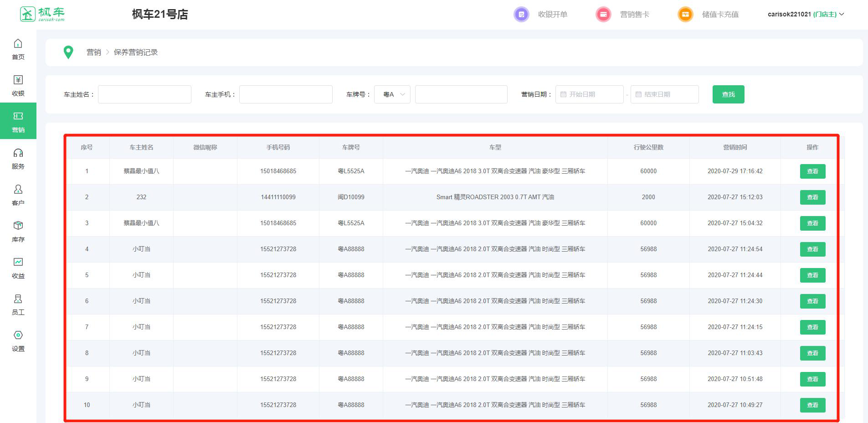This screenshot has height=423, width=868.
Task: Click 查看 for row 1 (17:16:42)
Action: 812,171
